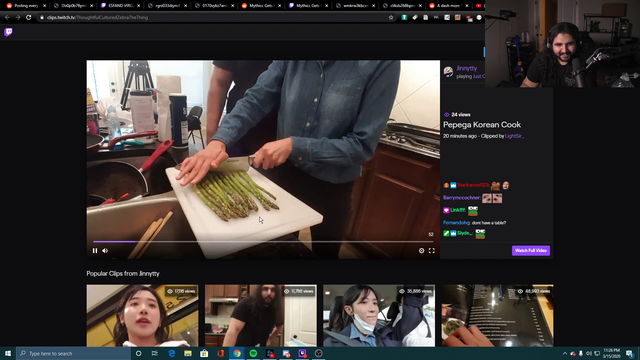Open the Jinnytty channel link
Screen dimensions: 640x360
[467, 68]
